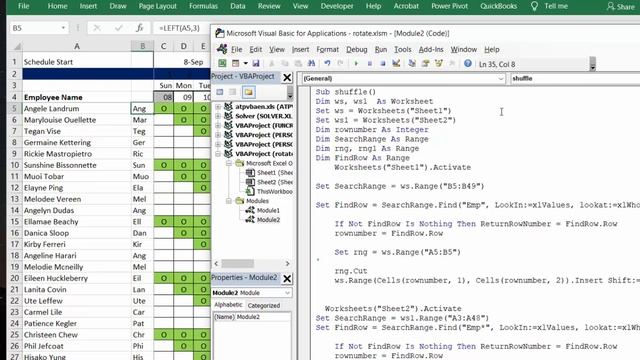Open View Microsoft Excel icon in VBA toolbar
This screenshot has height=360, width=640.
coord(222,63)
